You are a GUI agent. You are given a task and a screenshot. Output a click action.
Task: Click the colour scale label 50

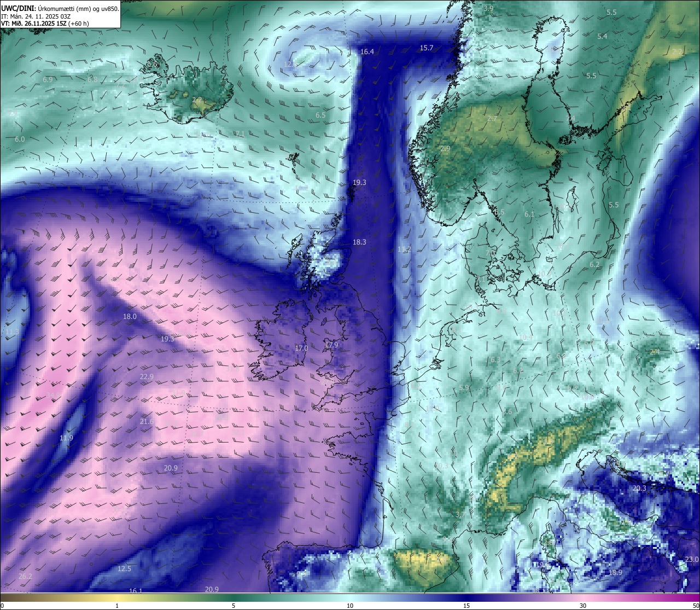696,606
